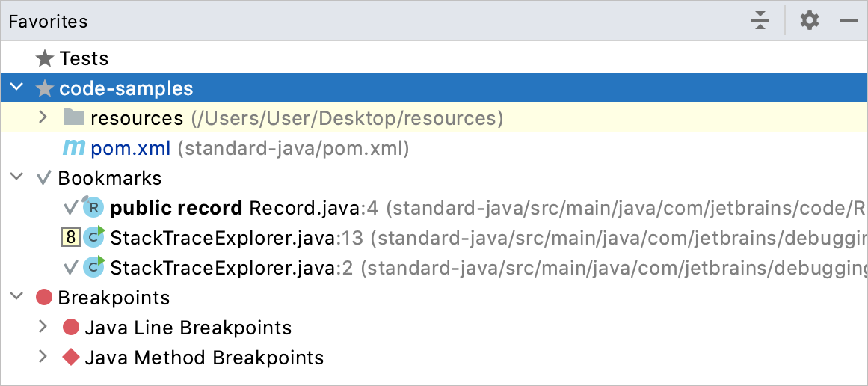
Task: Expand the resources folder node
Action: tap(43, 117)
